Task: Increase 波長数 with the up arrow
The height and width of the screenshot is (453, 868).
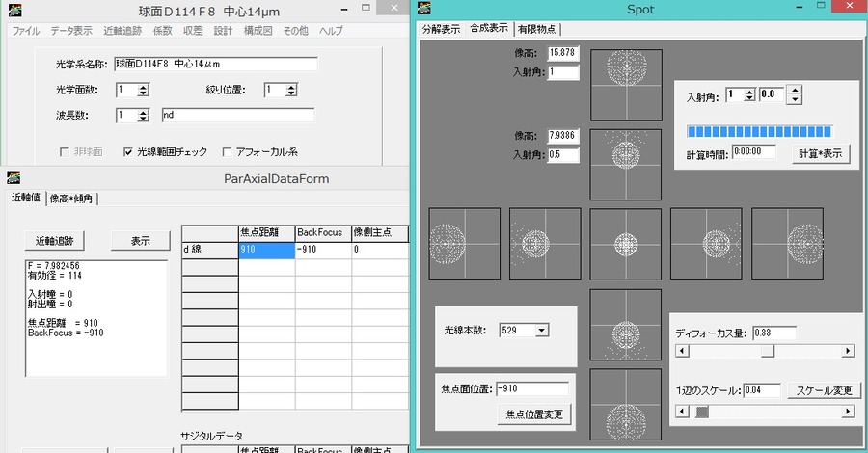Action: point(144,112)
